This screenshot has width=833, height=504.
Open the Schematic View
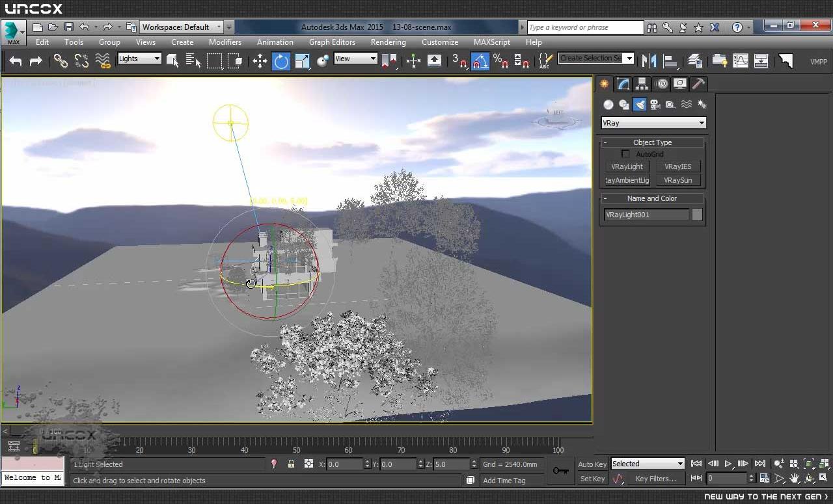761,61
